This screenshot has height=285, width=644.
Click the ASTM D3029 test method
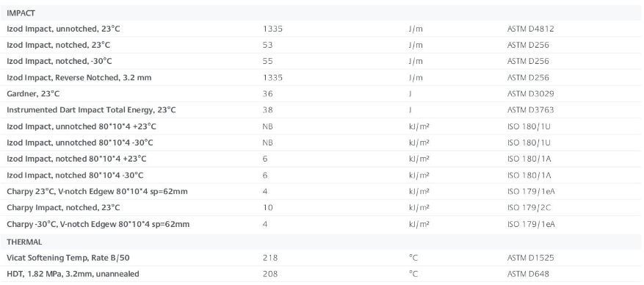[531, 93]
